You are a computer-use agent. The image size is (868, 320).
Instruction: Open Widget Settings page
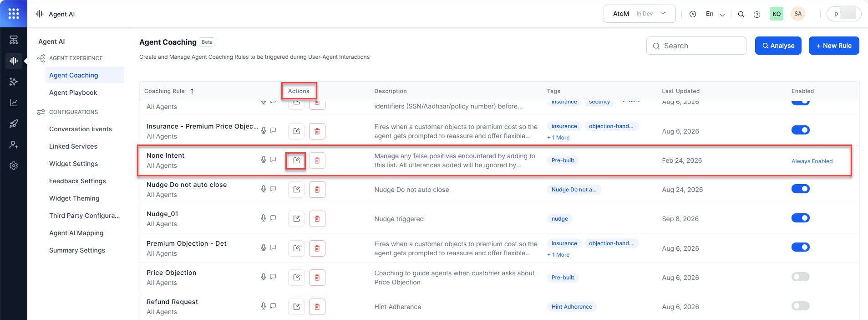(x=74, y=164)
